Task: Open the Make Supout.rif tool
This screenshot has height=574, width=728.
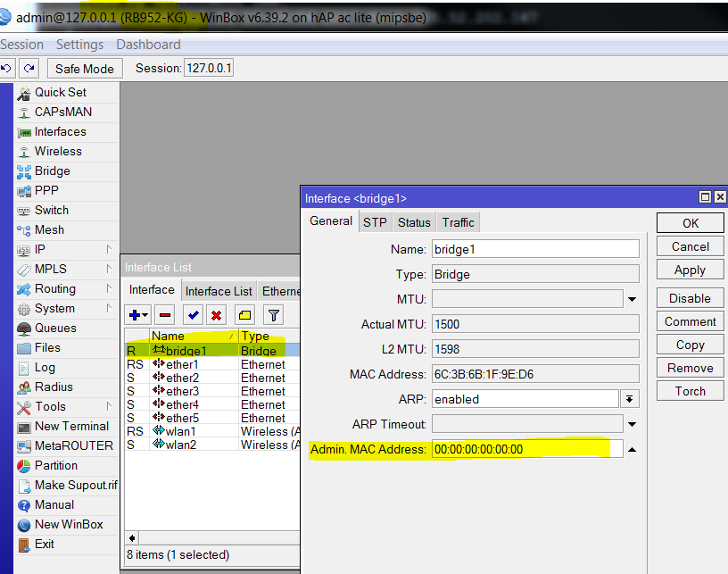Action: tap(70, 485)
